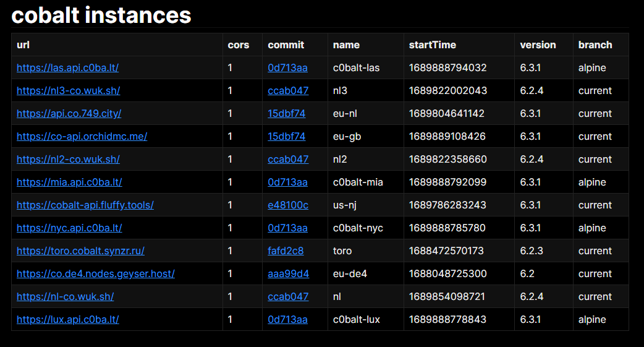Open commit ccab047 in the nl row
Screen dimensions: 644x347
(288, 296)
